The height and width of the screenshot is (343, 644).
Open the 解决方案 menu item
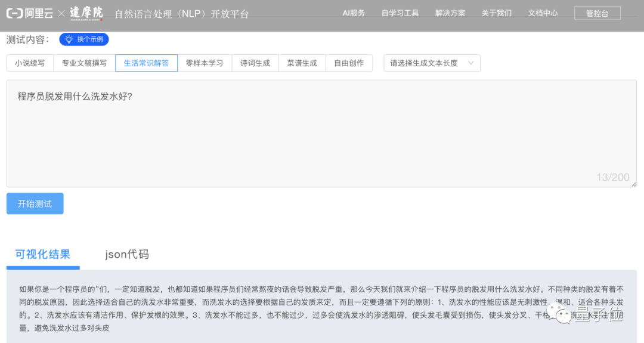pyautogui.click(x=450, y=13)
